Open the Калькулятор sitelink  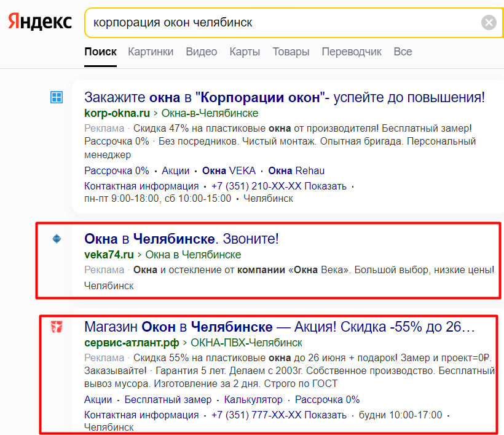pos(253,399)
